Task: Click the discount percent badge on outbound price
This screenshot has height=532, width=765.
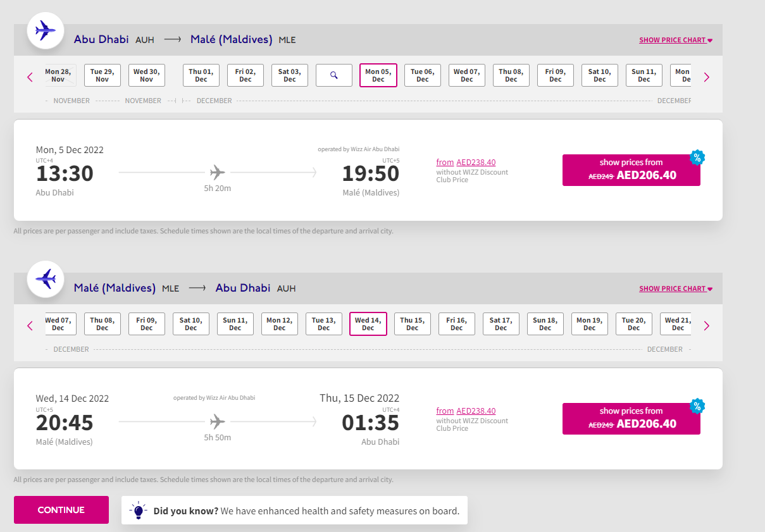Action: tap(697, 158)
